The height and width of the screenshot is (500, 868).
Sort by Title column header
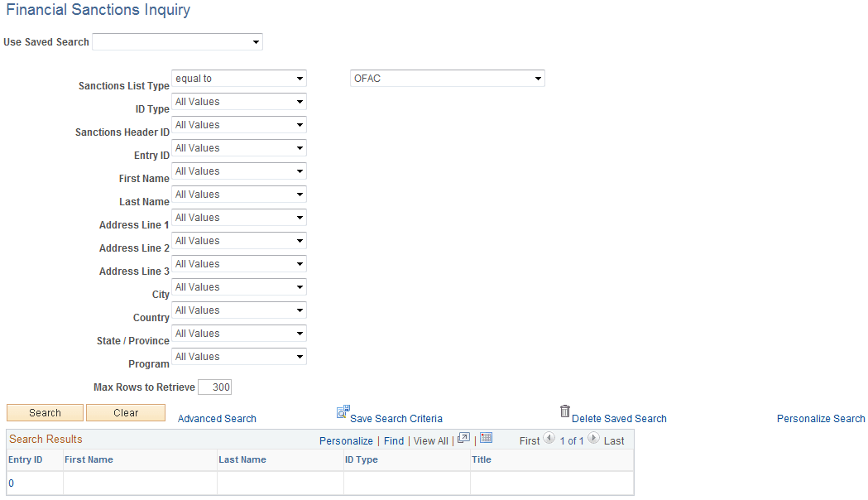pos(481,459)
